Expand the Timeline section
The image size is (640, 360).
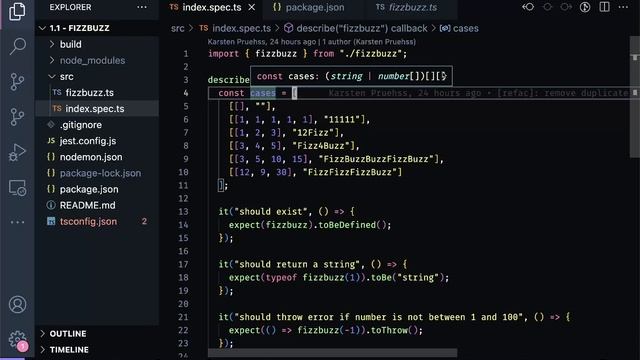click(x=69, y=350)
